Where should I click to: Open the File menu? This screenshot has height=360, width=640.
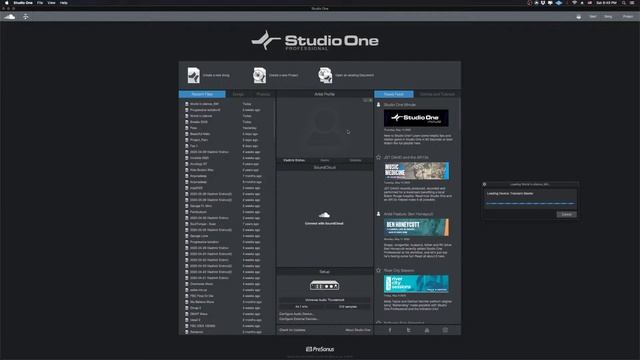[x=40, y=3]
